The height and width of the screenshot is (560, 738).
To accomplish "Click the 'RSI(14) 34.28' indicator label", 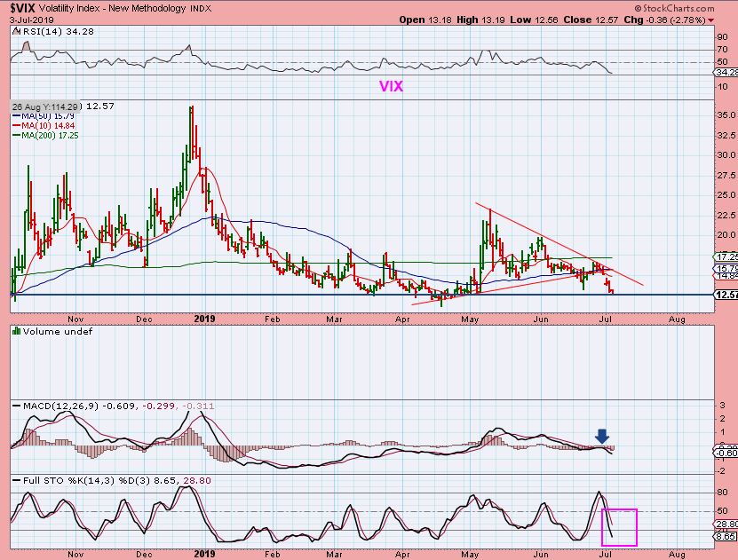I will coord(58,31).
